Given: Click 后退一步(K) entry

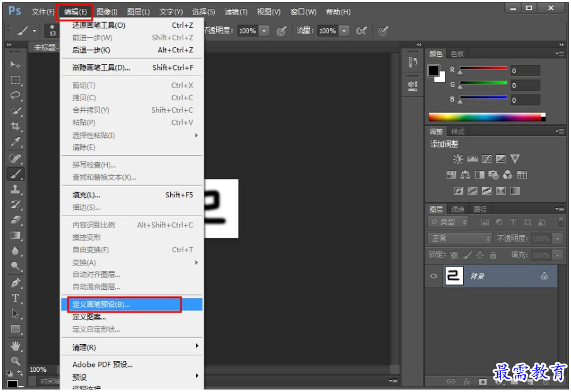Looking at the screenshot, I should pyautogui.click(x=132, y=50).
